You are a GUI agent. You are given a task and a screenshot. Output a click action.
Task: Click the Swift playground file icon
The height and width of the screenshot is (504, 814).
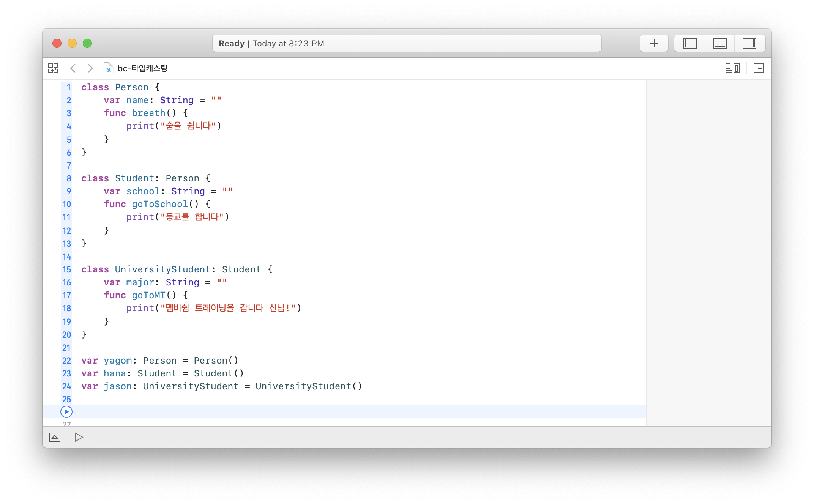pos(109,68)
